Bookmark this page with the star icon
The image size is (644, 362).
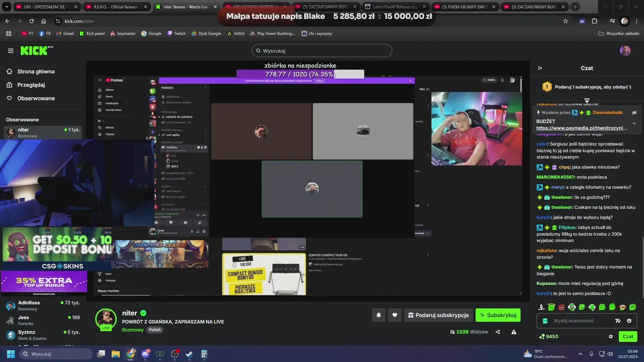pyautogui.click(x=566, y=21)
